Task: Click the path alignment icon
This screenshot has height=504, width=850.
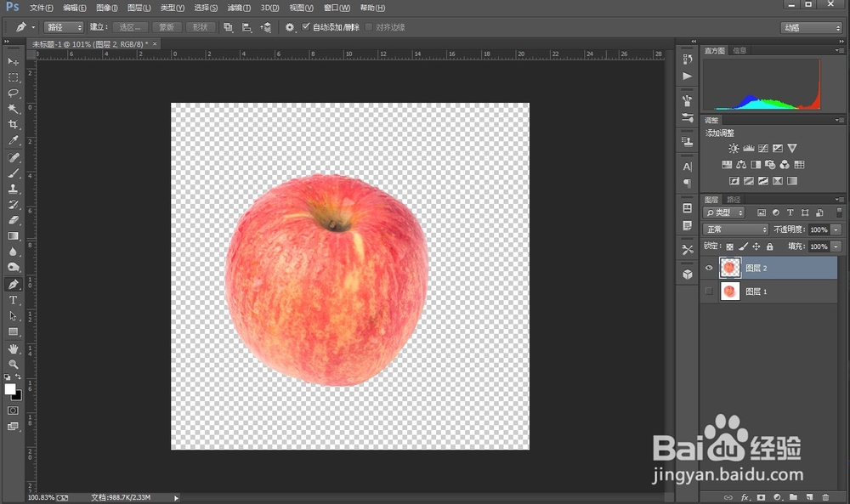Action: tap(246, 27)
